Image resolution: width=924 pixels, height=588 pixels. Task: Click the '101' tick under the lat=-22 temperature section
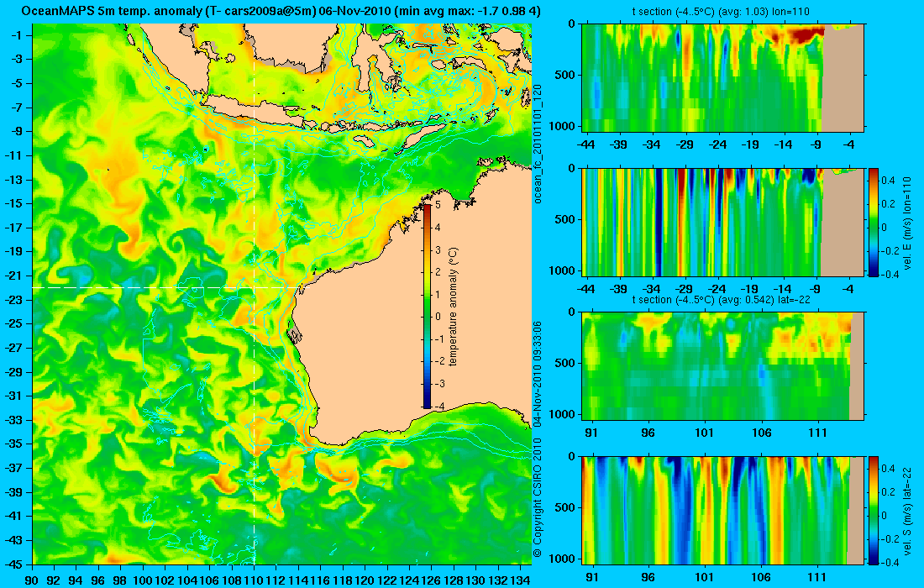click(x=704, y=433)
